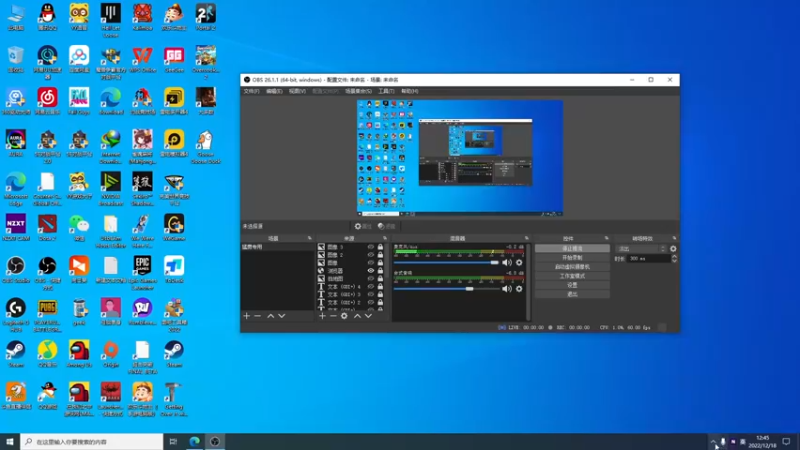The image size is (800, 450).
Task: Open Logitech G HUB desktop shortcut
Action: click(x=16, y=315)
